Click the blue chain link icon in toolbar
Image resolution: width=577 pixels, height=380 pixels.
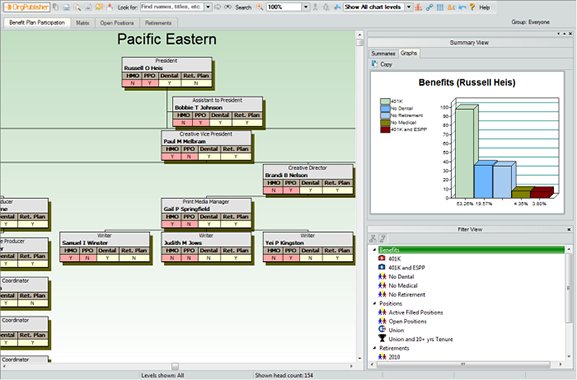pyautogui.click(x=429, y=7)
